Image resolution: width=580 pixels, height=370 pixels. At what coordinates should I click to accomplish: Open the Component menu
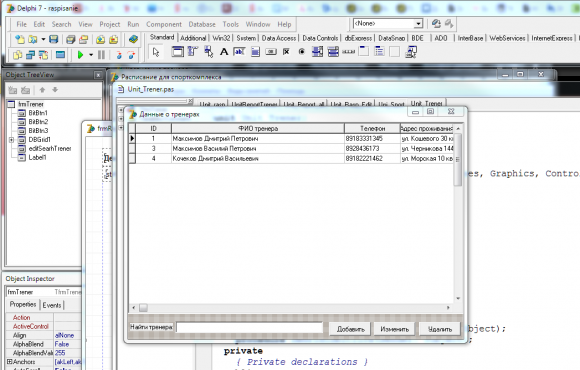[163, 24]
